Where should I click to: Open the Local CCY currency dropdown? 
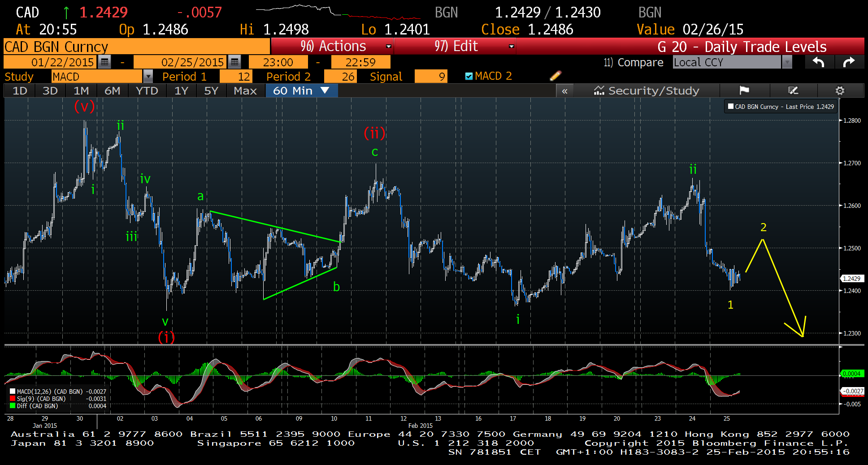click(x=786, y=62)
